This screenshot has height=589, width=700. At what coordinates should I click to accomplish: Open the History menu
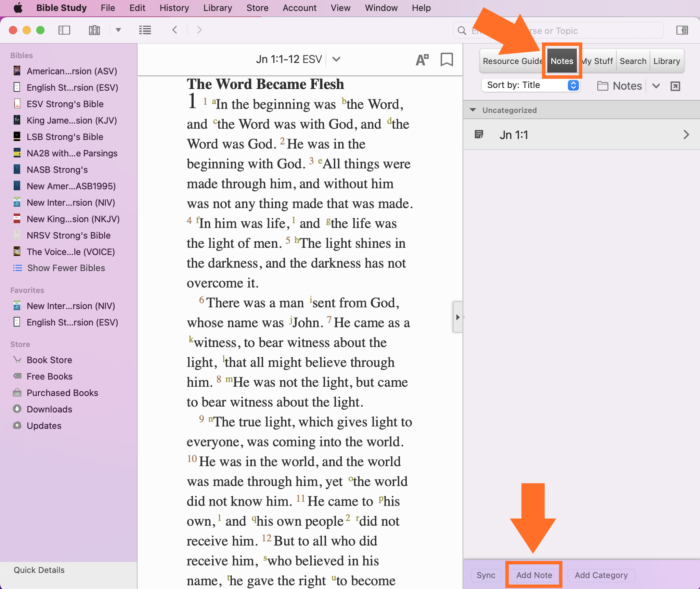[x=174, y=8]
